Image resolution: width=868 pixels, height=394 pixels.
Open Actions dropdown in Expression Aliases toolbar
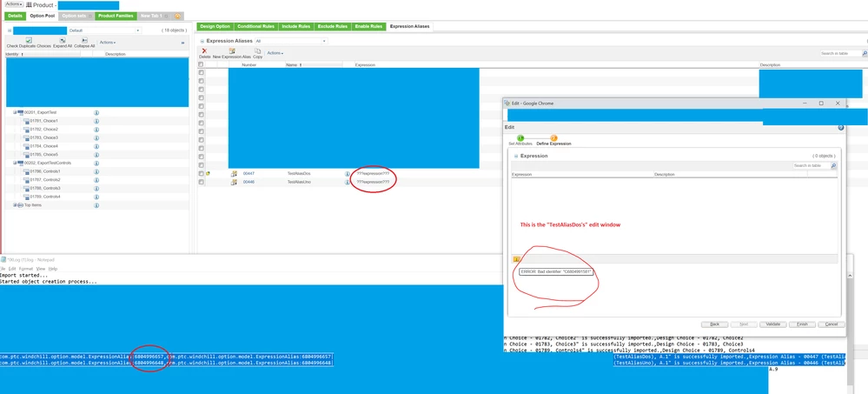click(x=275, y=53)
